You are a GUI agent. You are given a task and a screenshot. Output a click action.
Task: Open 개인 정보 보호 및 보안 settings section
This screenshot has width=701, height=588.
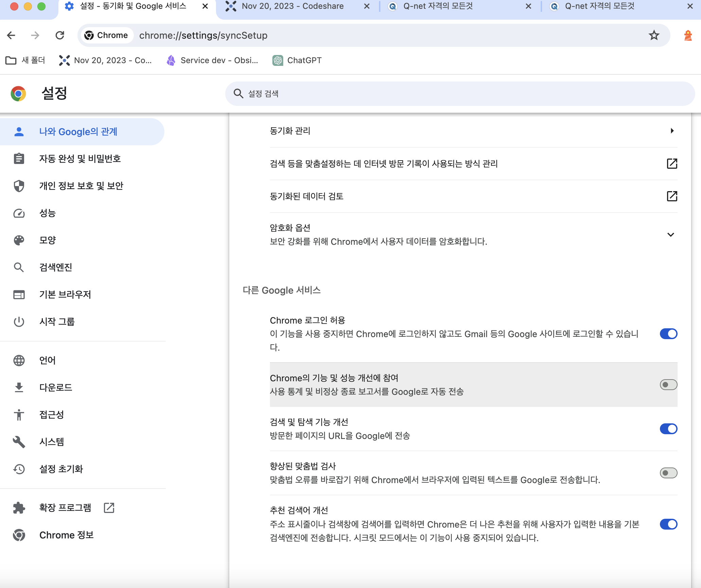click(x=82, y=186)
